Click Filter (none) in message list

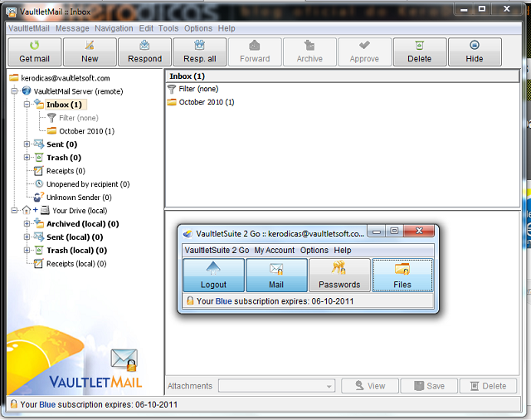[x=198, y=89]
